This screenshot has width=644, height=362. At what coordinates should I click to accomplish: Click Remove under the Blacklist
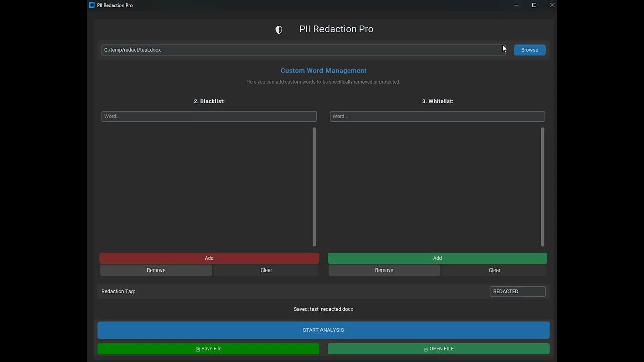coord(156,270)
